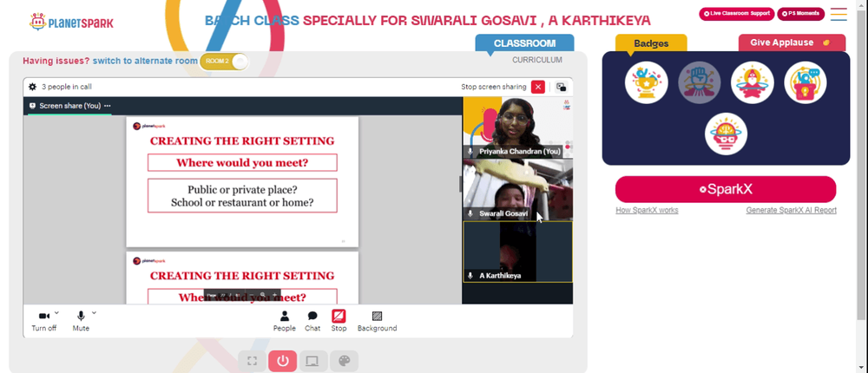Click the page vertical scrollbar
The width and height of the screenshot is (868, 373).
click(x=860, y=166)
